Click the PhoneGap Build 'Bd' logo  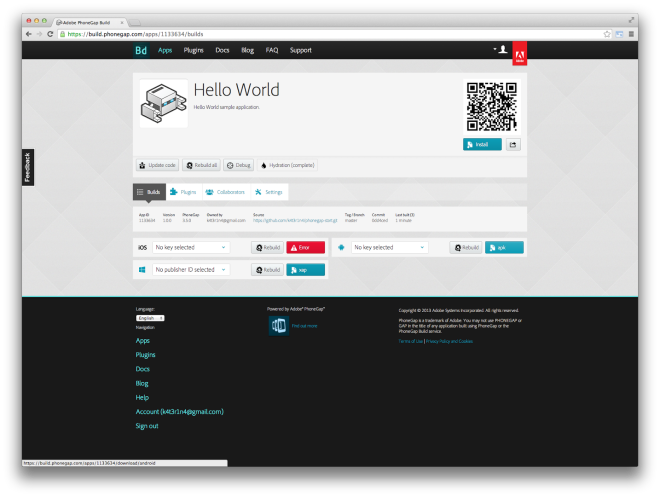(142, 50)
